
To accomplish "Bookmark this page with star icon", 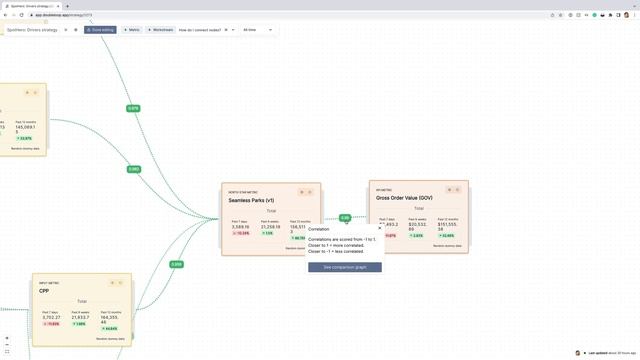I will point(560,15).
